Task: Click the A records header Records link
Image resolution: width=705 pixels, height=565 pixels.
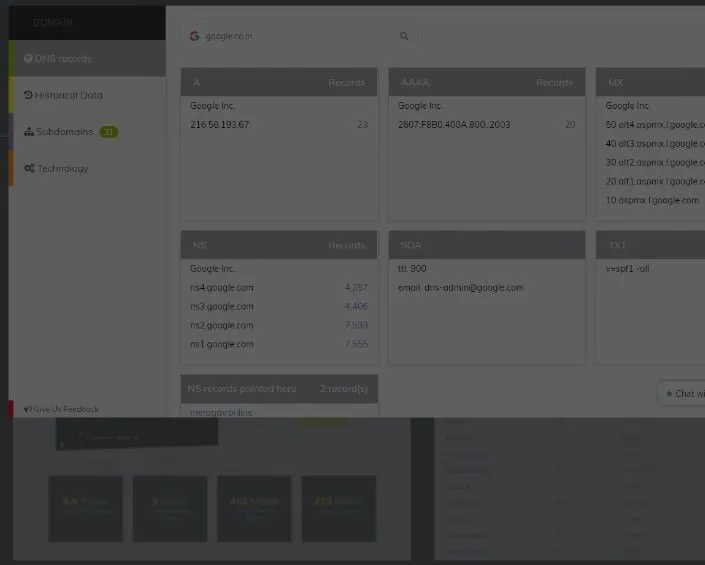Action: point(347,83)
